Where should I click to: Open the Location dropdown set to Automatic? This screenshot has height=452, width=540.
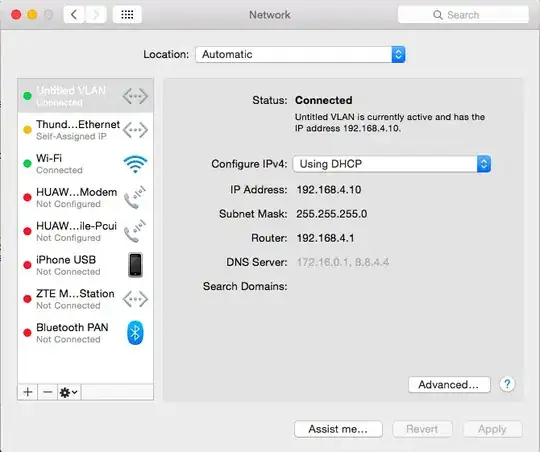pos(300,54)
